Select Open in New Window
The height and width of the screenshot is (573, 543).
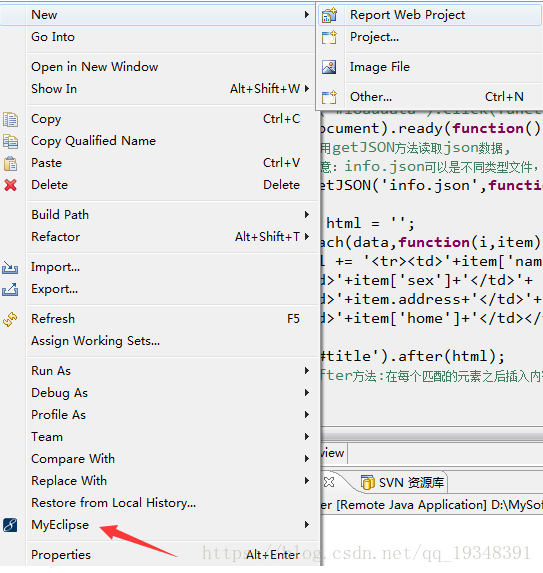pos(159,67)
